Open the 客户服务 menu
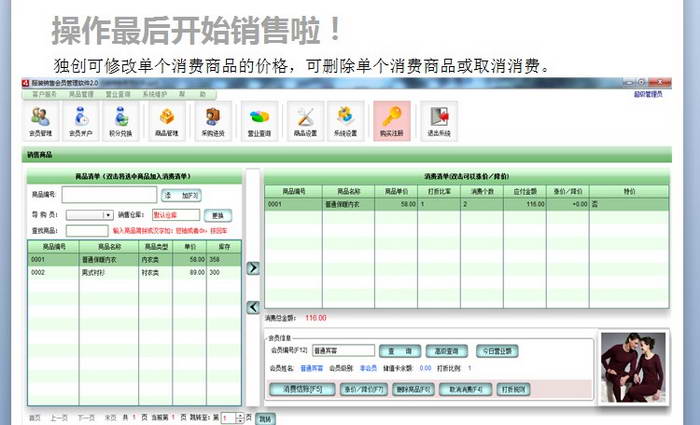The image size is (700, 425). (x=44, y=95)
